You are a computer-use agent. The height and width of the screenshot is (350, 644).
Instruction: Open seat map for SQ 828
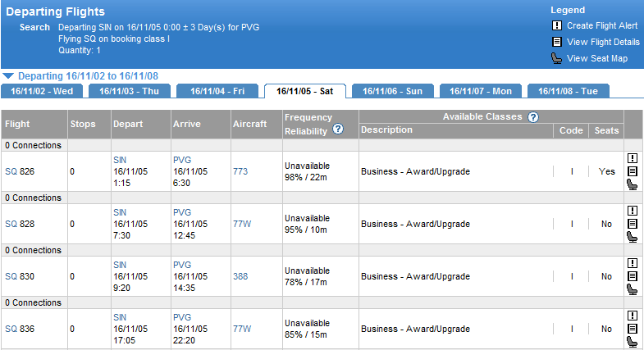pyautogui.click(x=632, y=237)
